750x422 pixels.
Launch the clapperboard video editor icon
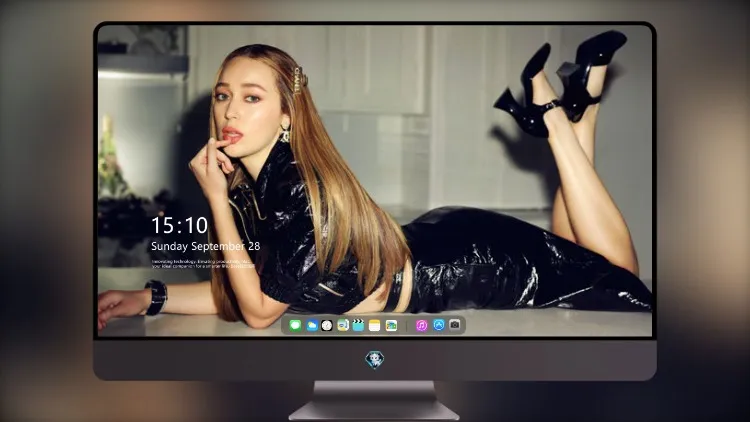tap(359, 325)
